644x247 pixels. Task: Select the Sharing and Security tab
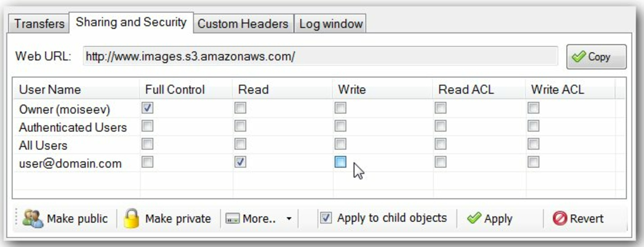coord(131,22)
